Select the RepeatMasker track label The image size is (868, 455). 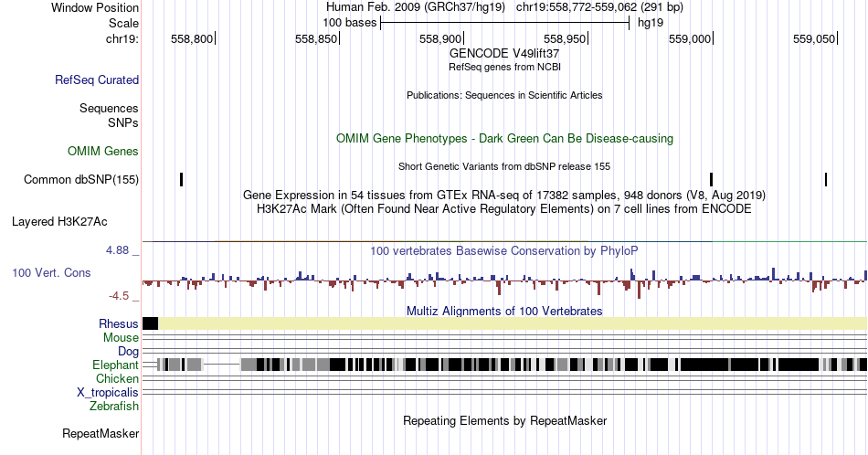[101, 433]
